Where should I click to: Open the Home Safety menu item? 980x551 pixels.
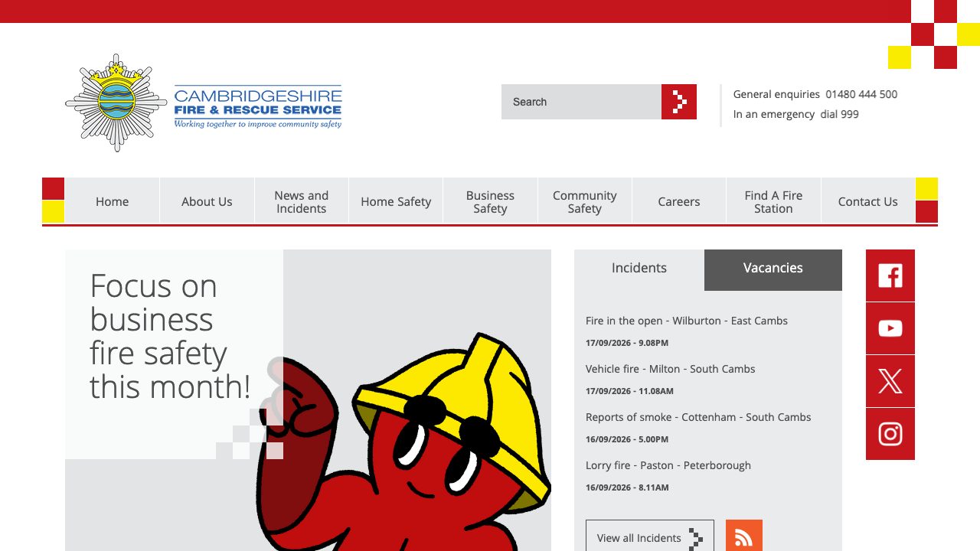396,201
